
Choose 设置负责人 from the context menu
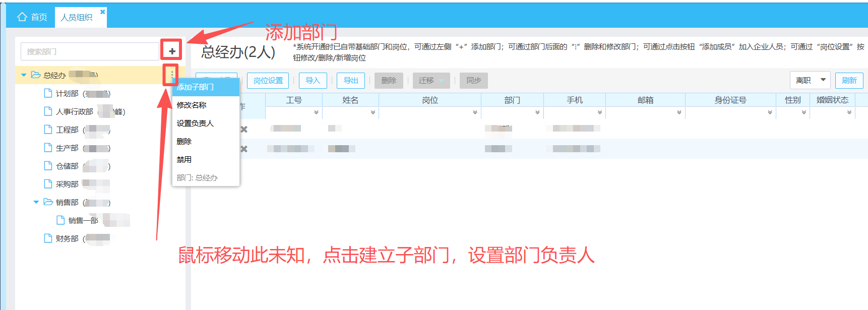[206, 123]
